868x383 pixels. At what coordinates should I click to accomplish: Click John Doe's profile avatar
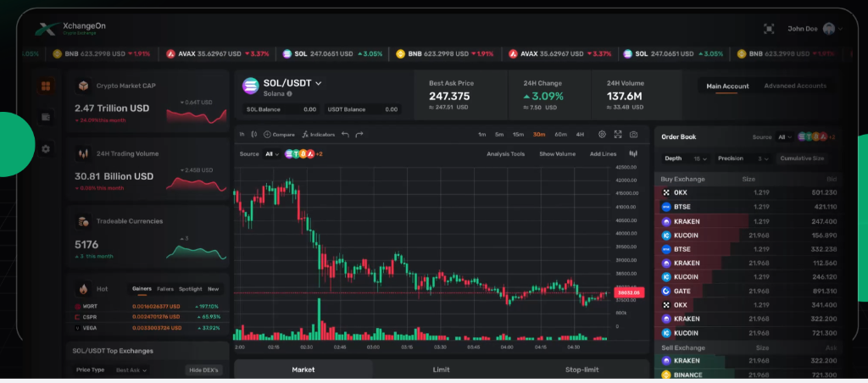tap(829, 29)
